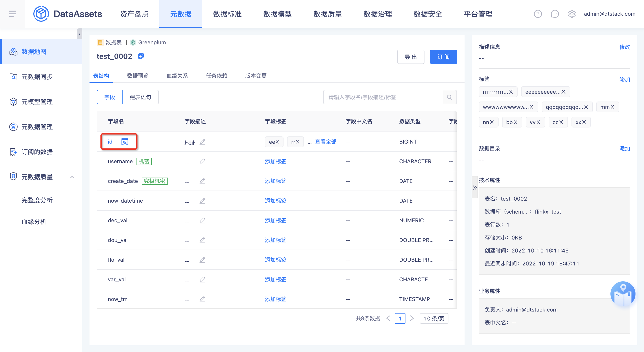The width and height of the screenshot is (644, 352).
Task: Click 添加 next to 标签
Action: [x=625, y=79]
